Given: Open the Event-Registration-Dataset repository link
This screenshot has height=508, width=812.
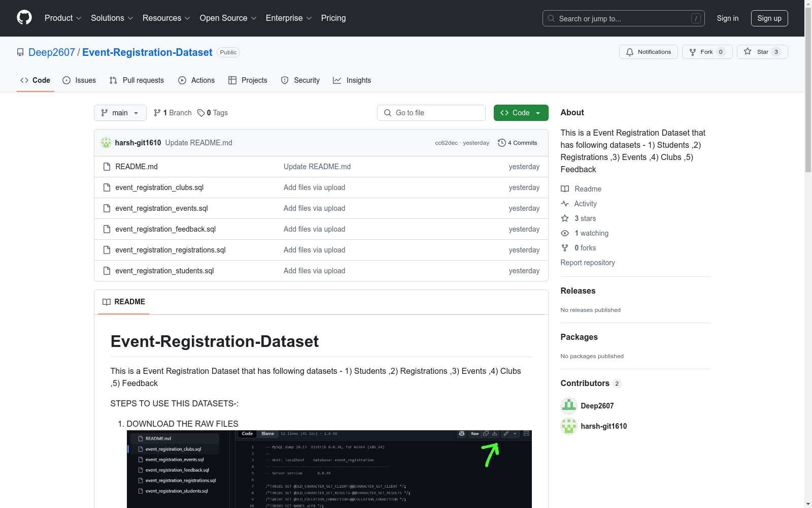Looking at the screenshot, I should coord(147,52).
